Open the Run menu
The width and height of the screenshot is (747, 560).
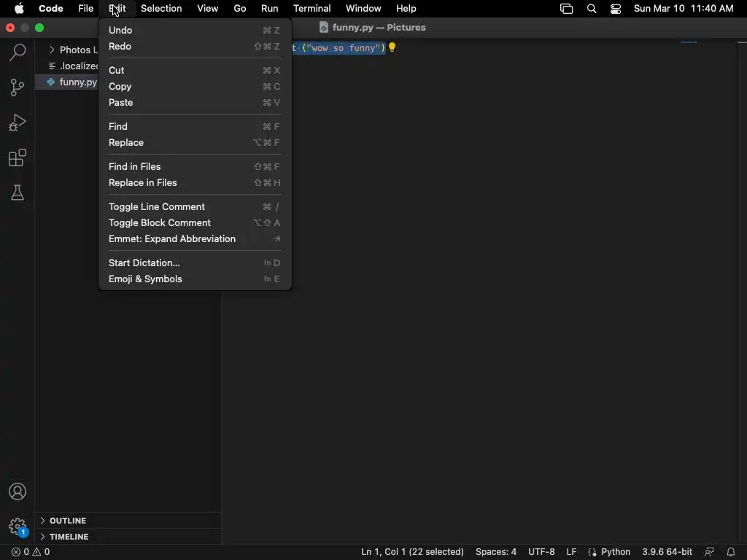270,9
